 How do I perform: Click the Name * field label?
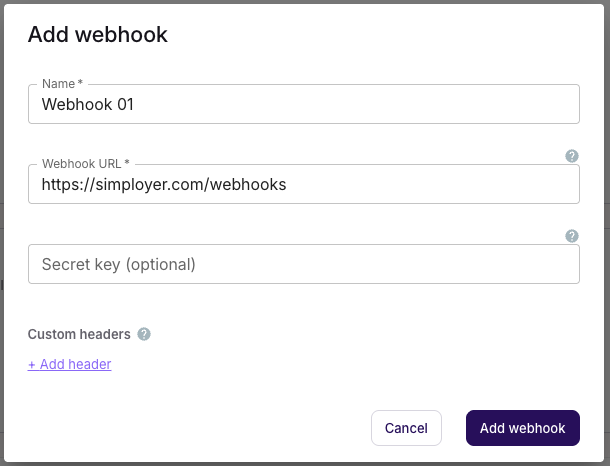click(x=62, y=84)
